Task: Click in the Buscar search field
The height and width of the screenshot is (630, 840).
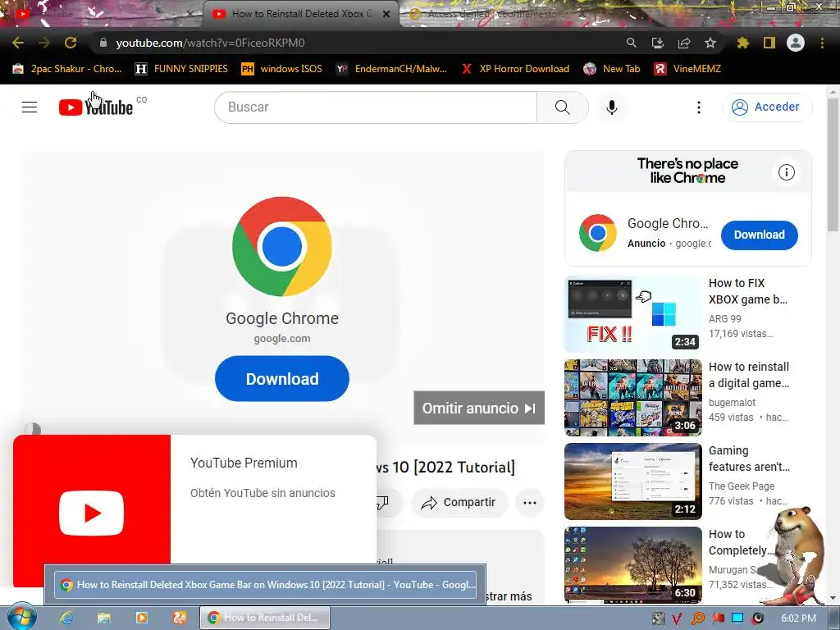Action: (x=376, y=107)
